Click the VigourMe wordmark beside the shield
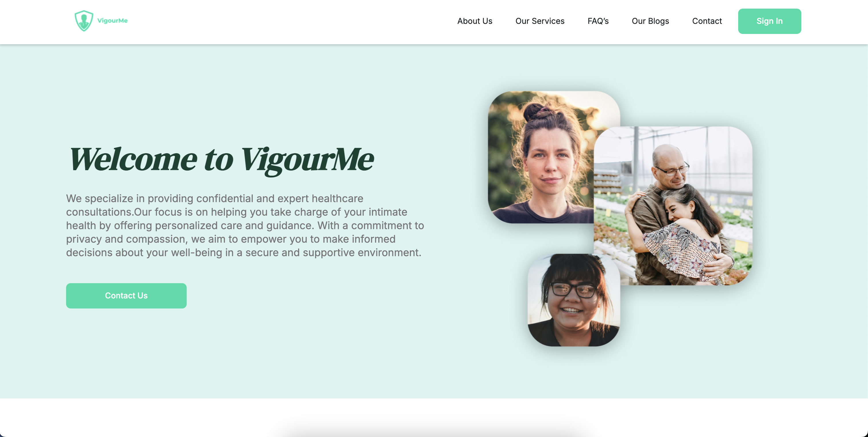 pyautogui.click(x=112, y=21)
